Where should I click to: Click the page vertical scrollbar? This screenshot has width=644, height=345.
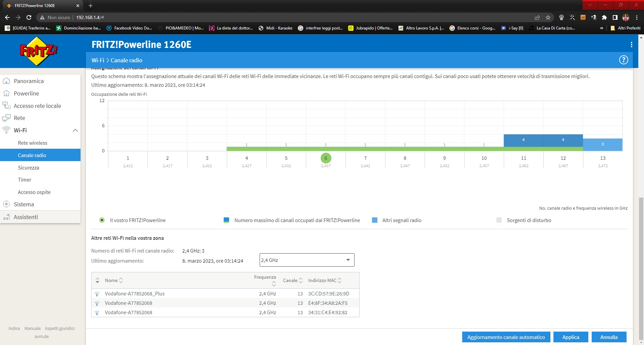tap(641, 269)
